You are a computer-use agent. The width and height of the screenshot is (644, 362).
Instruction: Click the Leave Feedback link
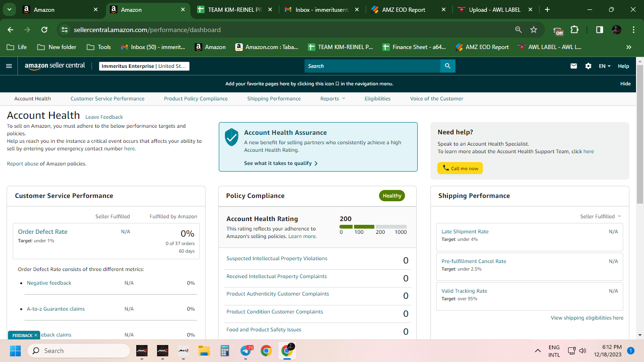coord(104,117)
